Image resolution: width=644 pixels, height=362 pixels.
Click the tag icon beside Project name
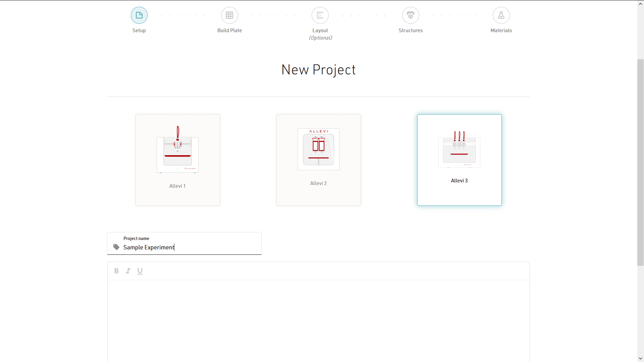[116, 247]
